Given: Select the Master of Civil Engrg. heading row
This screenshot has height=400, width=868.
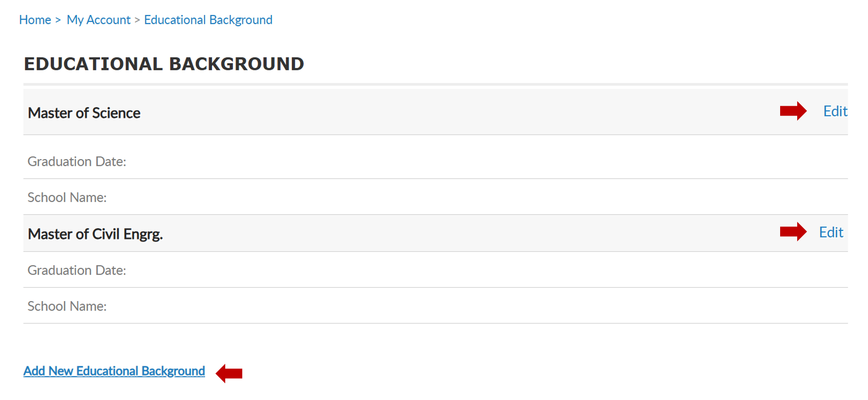Looking at the screenshot, I should 435,233.
